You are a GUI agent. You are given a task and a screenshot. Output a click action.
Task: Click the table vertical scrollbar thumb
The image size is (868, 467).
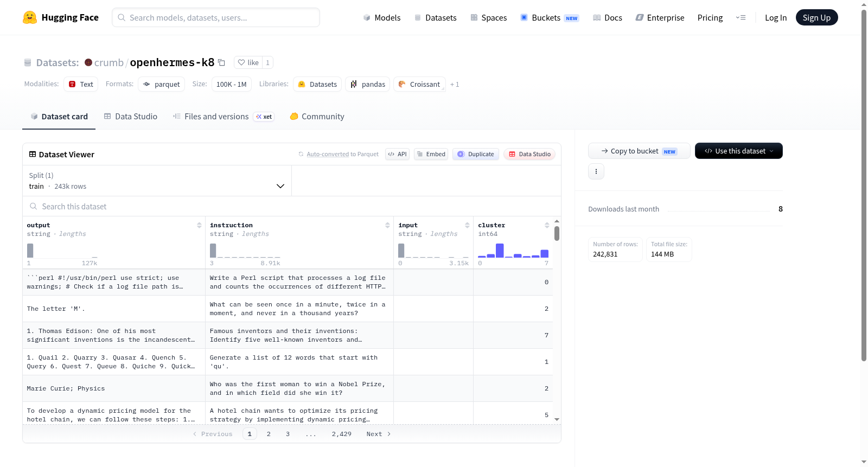pyautogui.click(x=557, y=234)
